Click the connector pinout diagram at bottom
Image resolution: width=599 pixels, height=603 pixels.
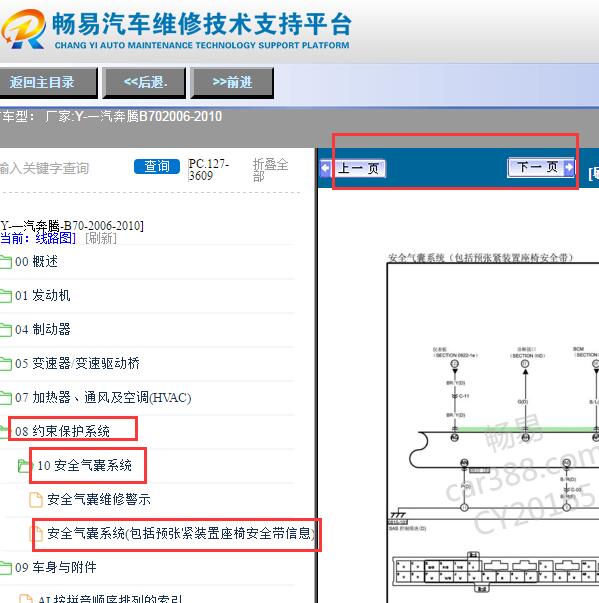496,571
